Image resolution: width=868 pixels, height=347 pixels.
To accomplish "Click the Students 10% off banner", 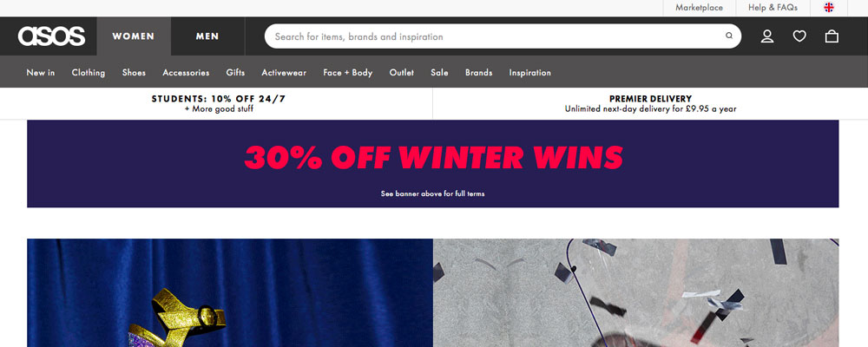I will pyautogui.click(x=219, y=103).
